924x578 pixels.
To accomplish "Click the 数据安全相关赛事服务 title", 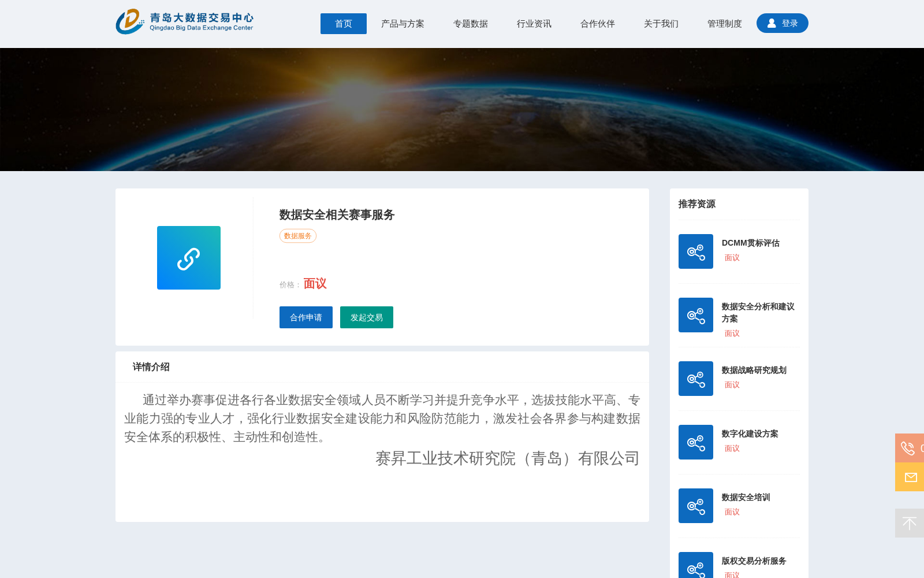I will 337,215.
